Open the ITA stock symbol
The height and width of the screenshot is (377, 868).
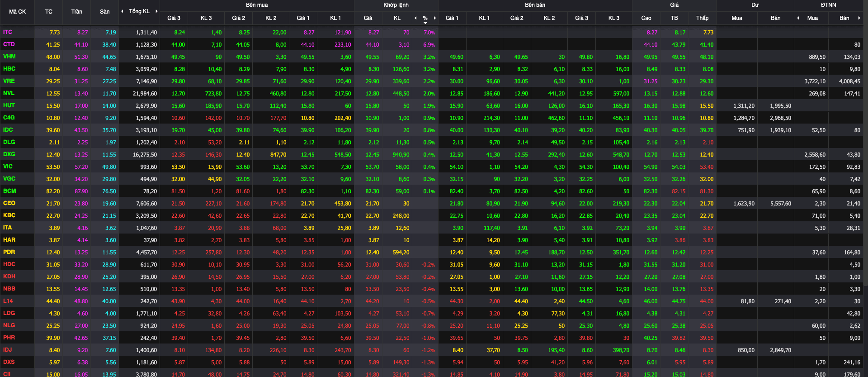(7, 228)
